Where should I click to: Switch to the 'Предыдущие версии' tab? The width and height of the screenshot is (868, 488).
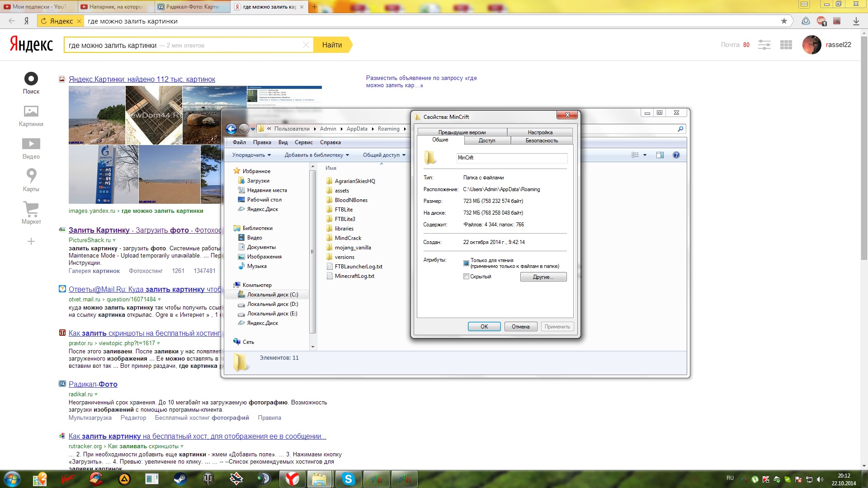[462, 132]
